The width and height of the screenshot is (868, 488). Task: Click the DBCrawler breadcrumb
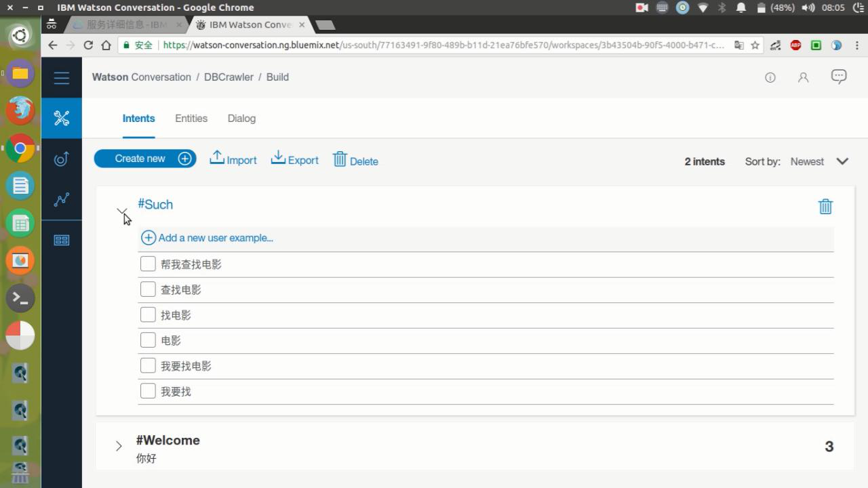229,77
